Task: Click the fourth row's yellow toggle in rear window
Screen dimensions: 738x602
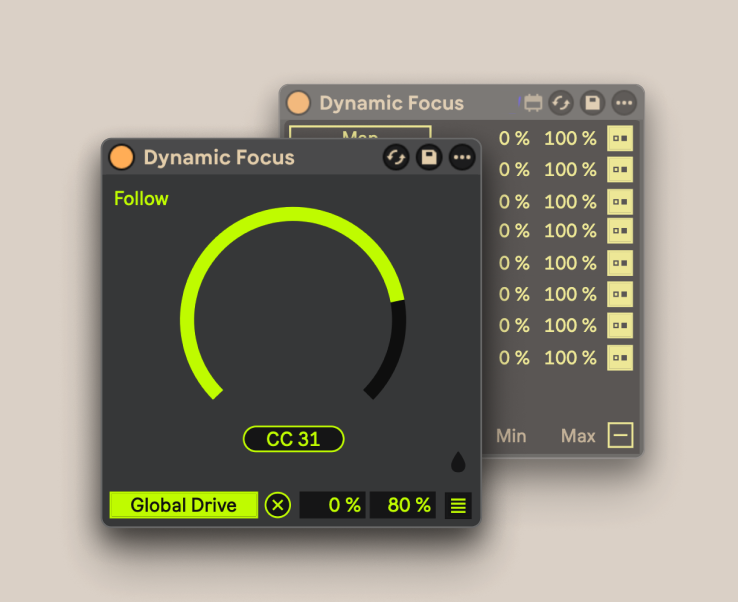Action: click(620, 231)
